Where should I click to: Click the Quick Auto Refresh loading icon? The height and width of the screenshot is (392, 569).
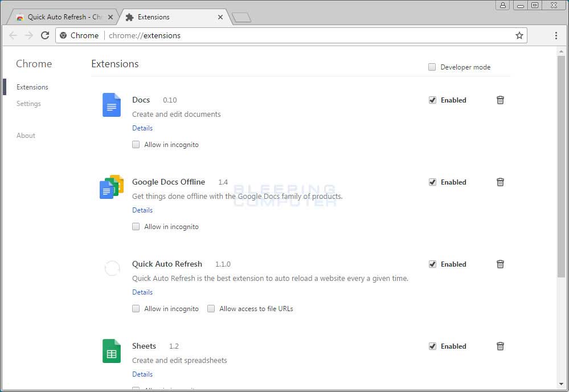pos(112,268)
